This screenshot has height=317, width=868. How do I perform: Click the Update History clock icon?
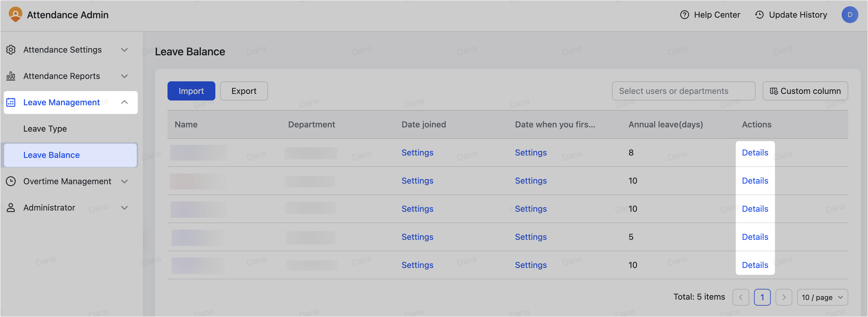[759, 15]
